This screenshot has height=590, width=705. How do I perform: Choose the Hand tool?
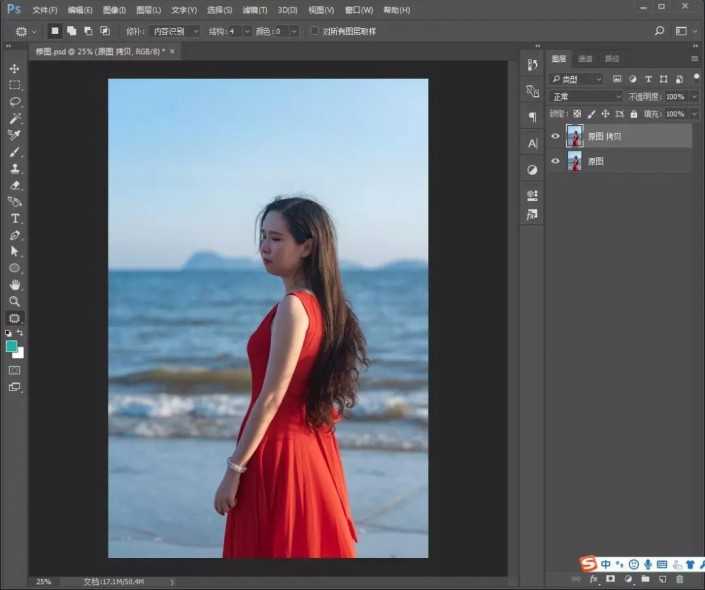point(15,285)
